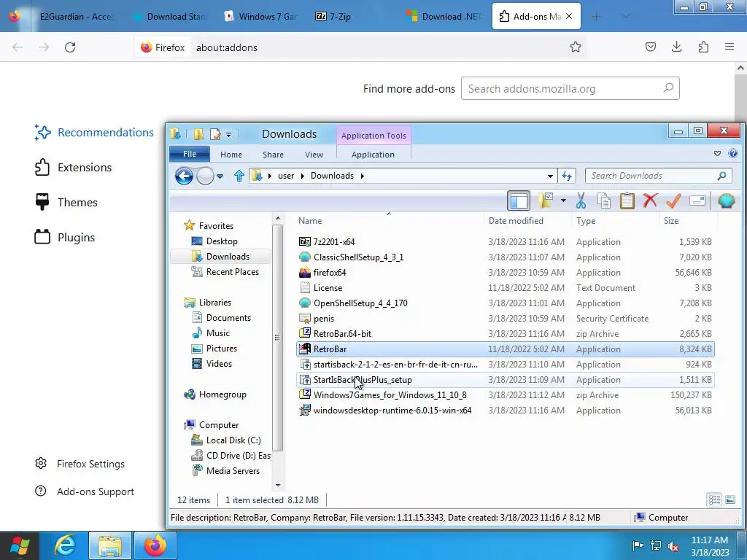Open the View ribbon tab
Image resolution: width=747 pixels, height=560 pixels.
[314, 155]
